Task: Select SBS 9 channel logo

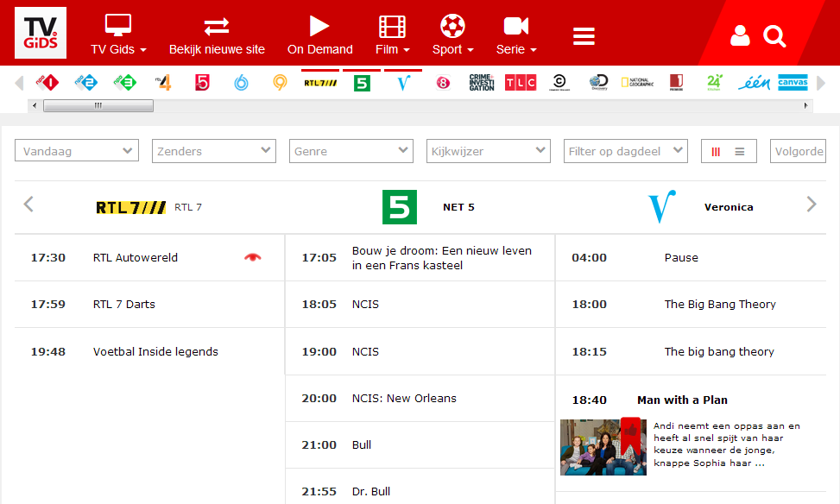Action: coord(280,83)
